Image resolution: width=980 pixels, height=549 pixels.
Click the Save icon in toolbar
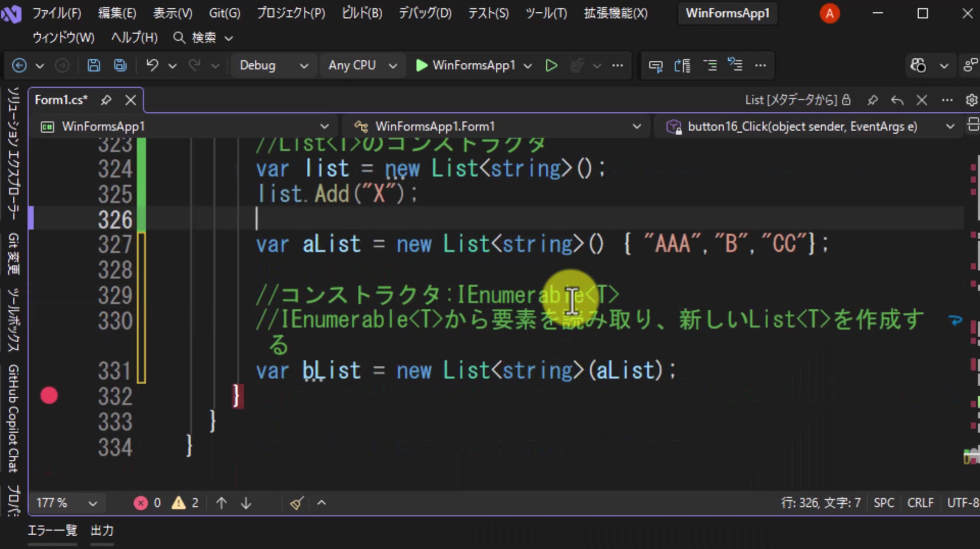point(93,65)
